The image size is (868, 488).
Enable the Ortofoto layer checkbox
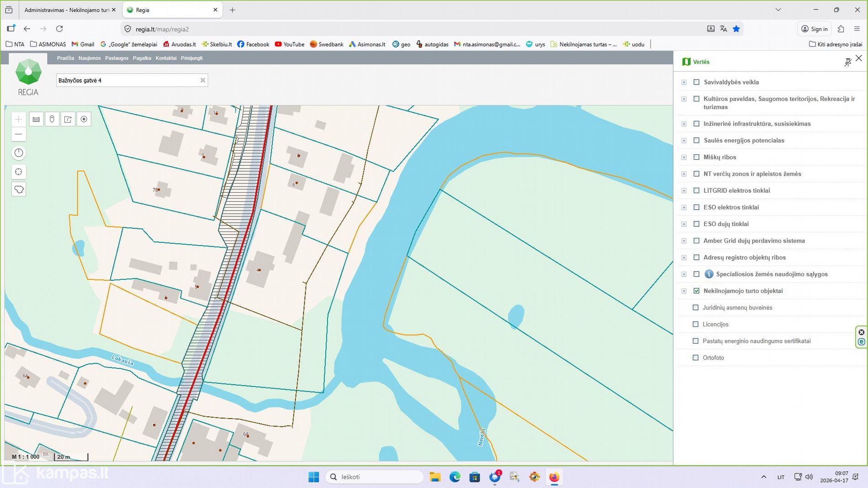tap(695, 358)
